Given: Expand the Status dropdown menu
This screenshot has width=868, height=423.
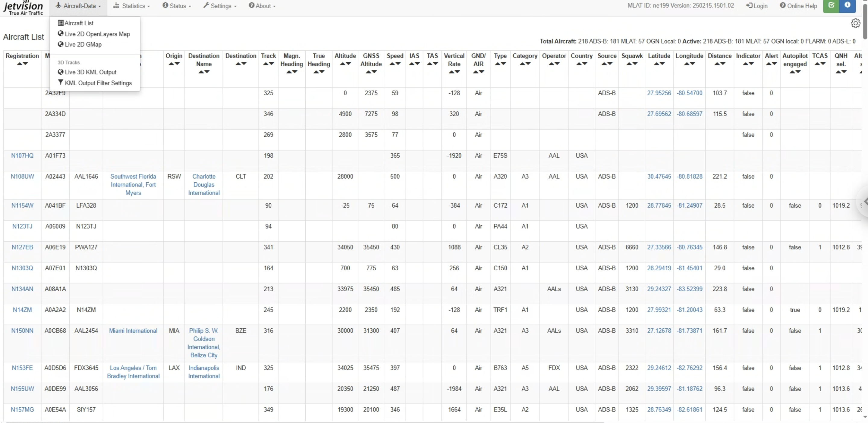Looking at the screenshot, I should [x=177, y=6].
